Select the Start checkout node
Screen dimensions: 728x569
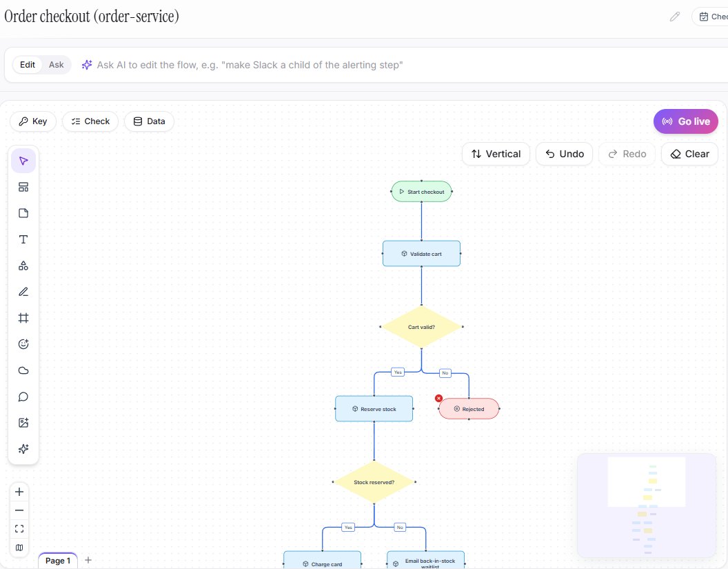click(422, 191)
